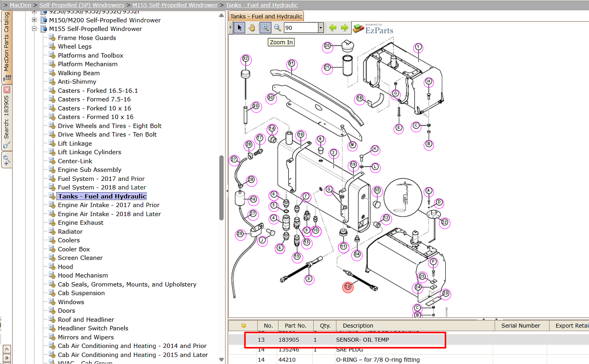Go forward with the green right arrow
Image resolution: width=589 pixels, height=364 pixels.
(344, 27)
